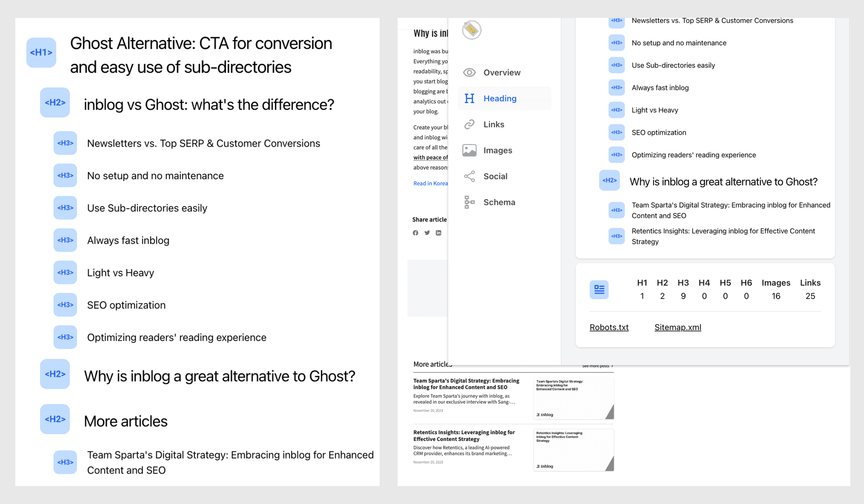This screenshot has height=504, width=864.
Task: Click the H2 count value 2 in the stats card
Action: tap(662, 296)
